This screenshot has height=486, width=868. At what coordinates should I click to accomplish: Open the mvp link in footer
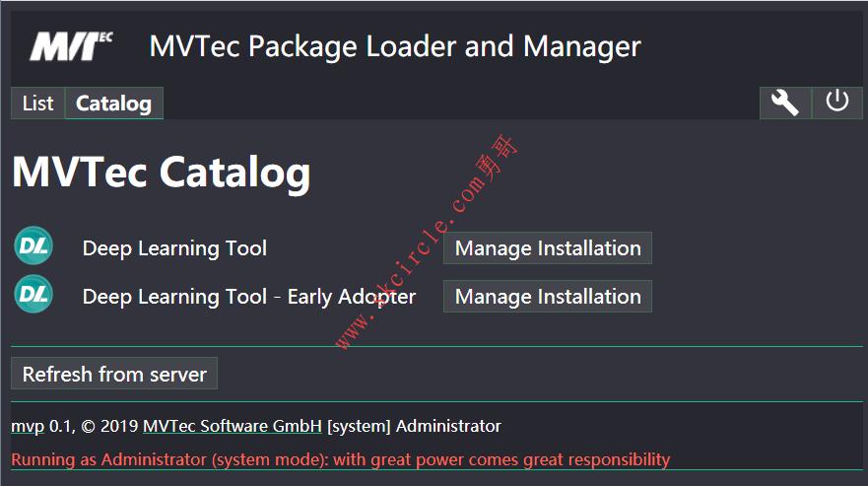28,426
